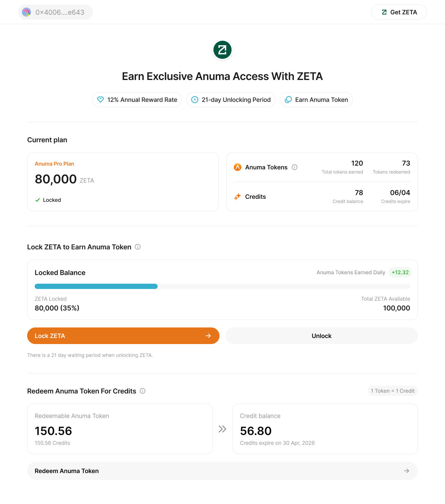The image size is (445, 504).
Task: Click the green ZetaChain logo
Action: 222,50
